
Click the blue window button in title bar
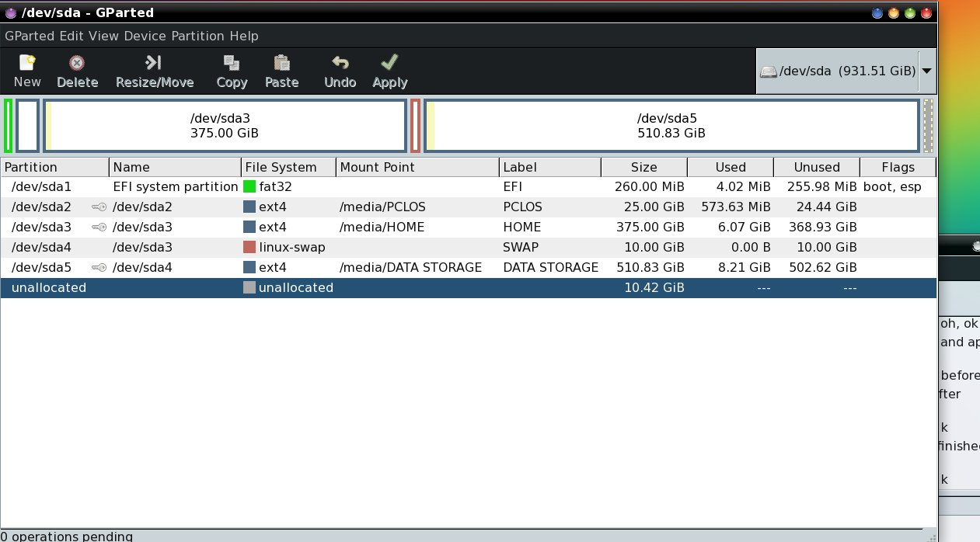pyautogui.click(x=877, y=13)
